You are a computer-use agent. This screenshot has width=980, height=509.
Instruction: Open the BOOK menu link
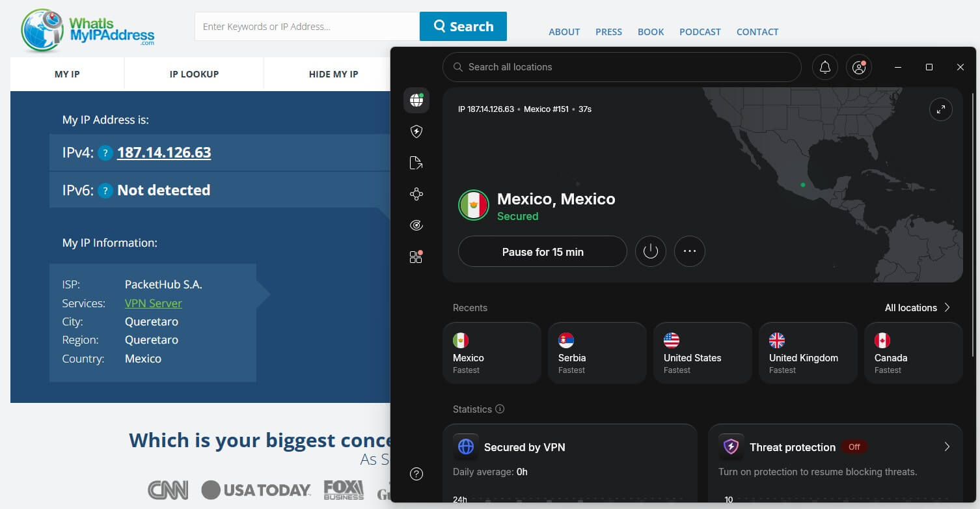point(651,32)
